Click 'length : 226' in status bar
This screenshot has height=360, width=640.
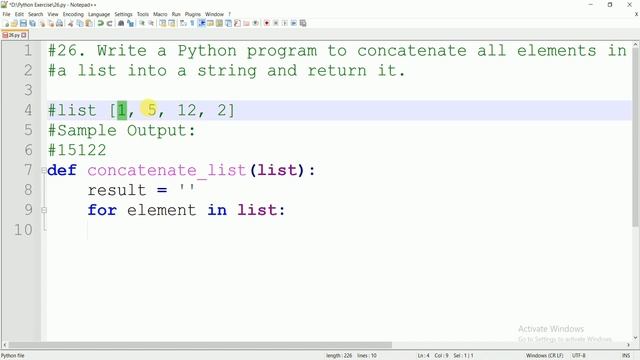[x=339, y=356]
